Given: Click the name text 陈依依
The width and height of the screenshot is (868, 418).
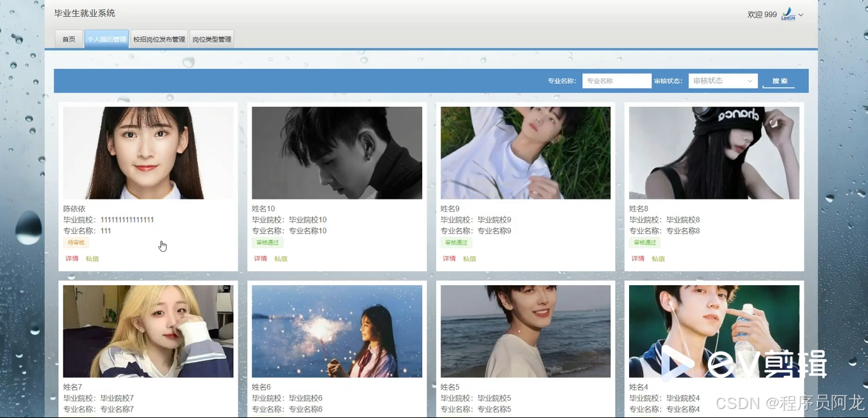Looking at the screenshot, I should click(x=74, y=209).
